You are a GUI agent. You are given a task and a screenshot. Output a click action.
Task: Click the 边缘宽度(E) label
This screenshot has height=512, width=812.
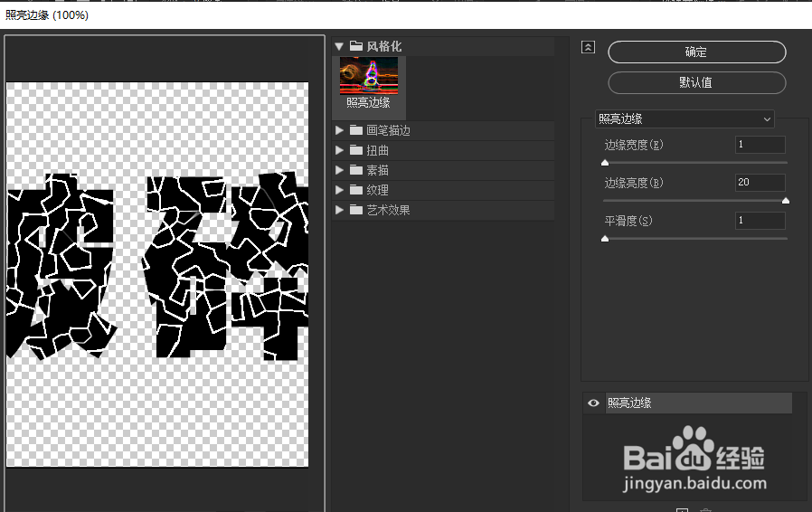pyautogui.click(x=634, y=145)
